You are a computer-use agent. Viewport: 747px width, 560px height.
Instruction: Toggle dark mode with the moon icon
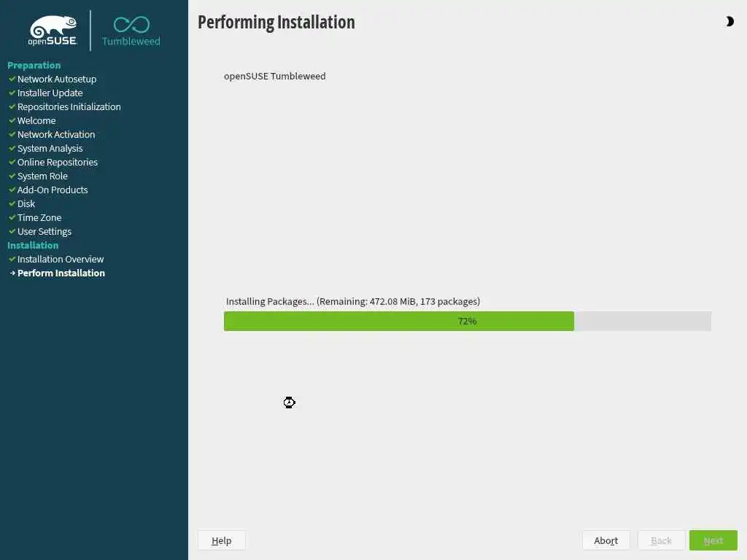pos(729,21)
